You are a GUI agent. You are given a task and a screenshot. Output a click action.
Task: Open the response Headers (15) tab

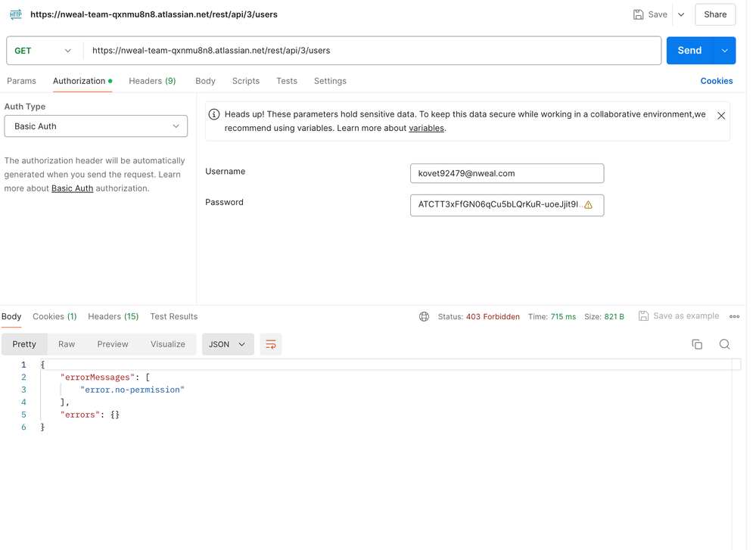(114, 317)
